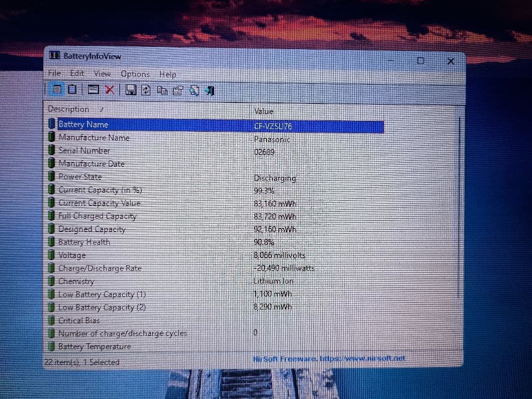Open the Help menu

pyautogui.click(x=167, y=74)
